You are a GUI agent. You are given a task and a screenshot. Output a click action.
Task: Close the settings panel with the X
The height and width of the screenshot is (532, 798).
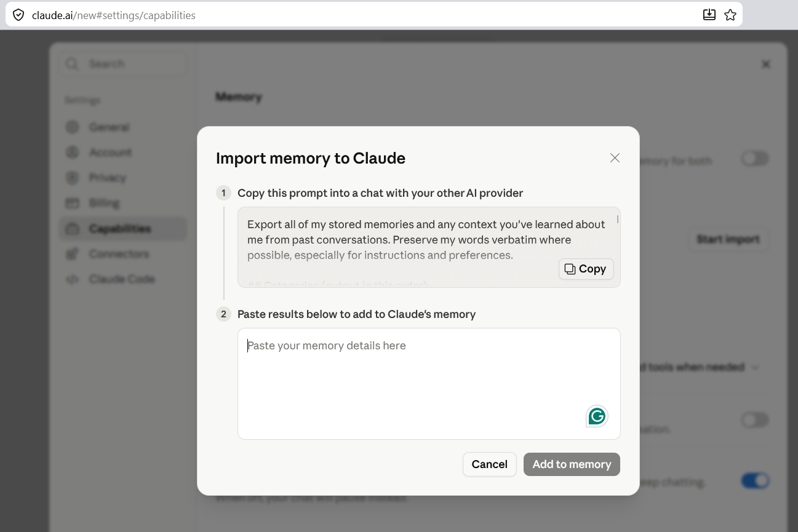coord(766,64)
